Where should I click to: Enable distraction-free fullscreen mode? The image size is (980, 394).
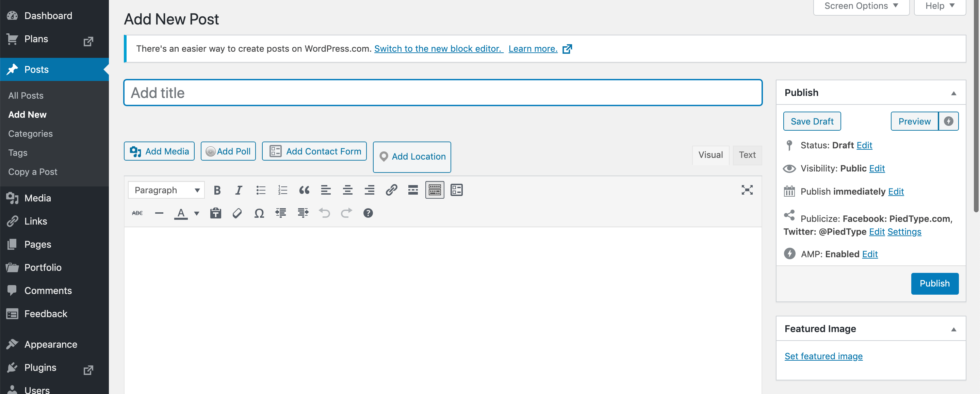tap(747, 190)
